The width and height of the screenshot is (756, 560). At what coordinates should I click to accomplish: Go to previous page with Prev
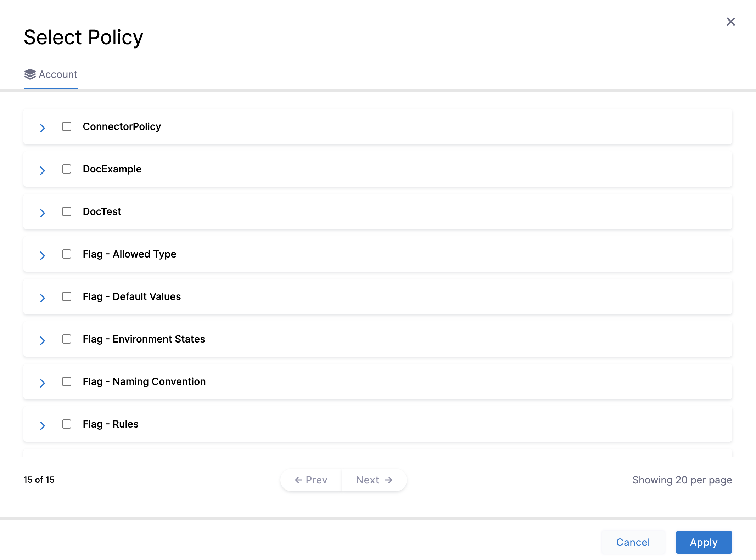click(311, 480)
